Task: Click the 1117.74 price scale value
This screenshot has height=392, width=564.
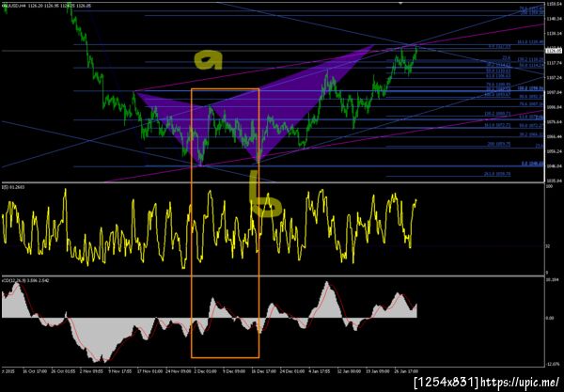Action: point(555,63)
